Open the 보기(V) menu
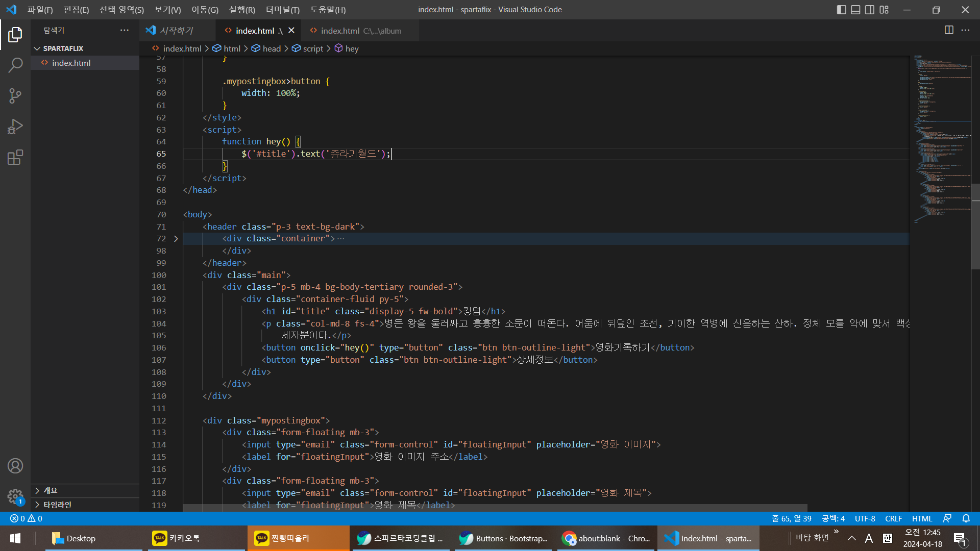The height and width of the screenshot is (551, 980). point(167,10)
